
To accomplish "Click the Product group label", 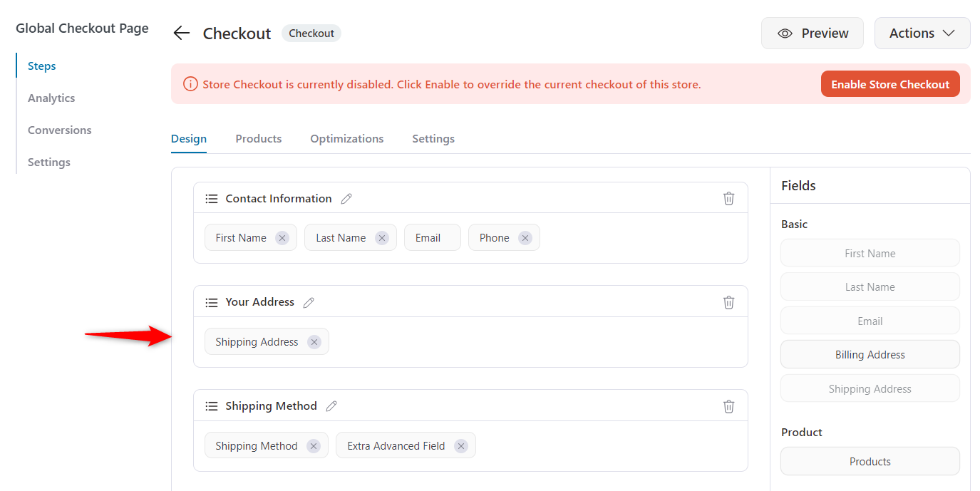I will 802,433.
